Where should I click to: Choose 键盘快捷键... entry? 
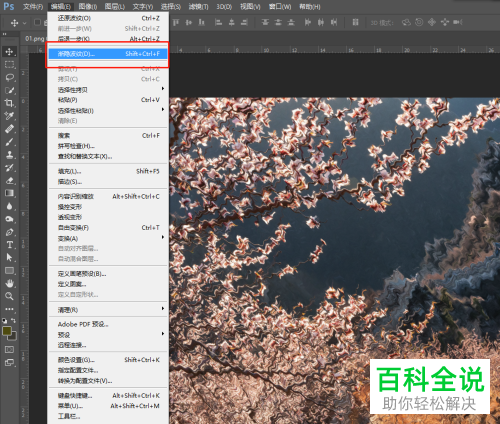tap(108, 395)
